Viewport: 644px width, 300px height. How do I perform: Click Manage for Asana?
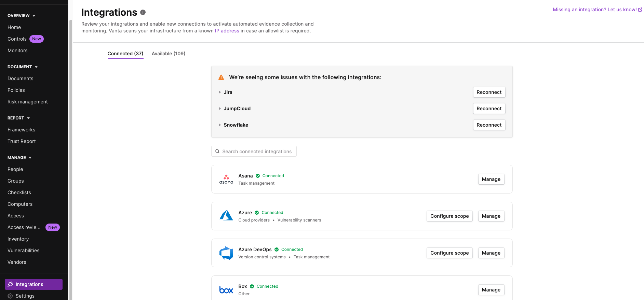coord(491,179)
